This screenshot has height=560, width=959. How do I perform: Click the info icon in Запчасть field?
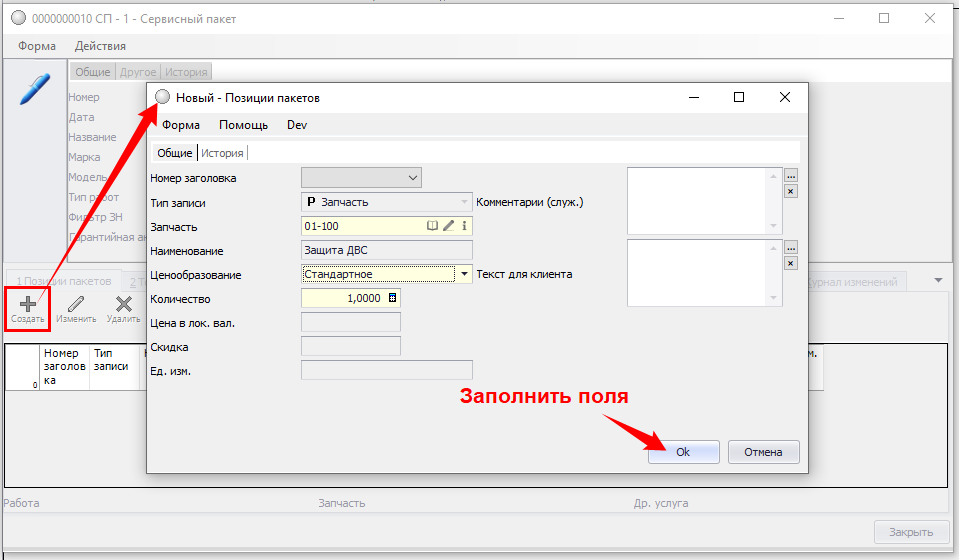pos(464,226)
